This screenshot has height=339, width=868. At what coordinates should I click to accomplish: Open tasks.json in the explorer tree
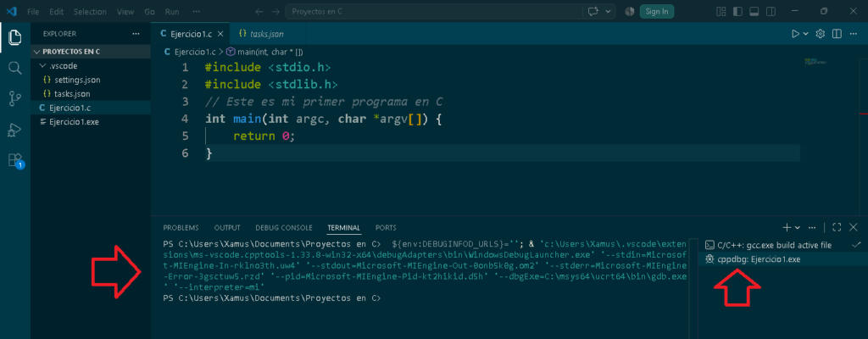[91, 93]
